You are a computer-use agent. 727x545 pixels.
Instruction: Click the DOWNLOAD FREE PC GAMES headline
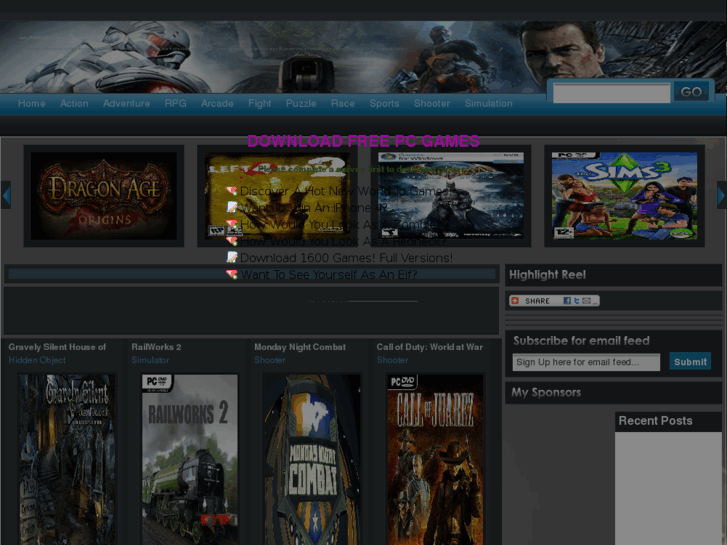pos(364,141)
